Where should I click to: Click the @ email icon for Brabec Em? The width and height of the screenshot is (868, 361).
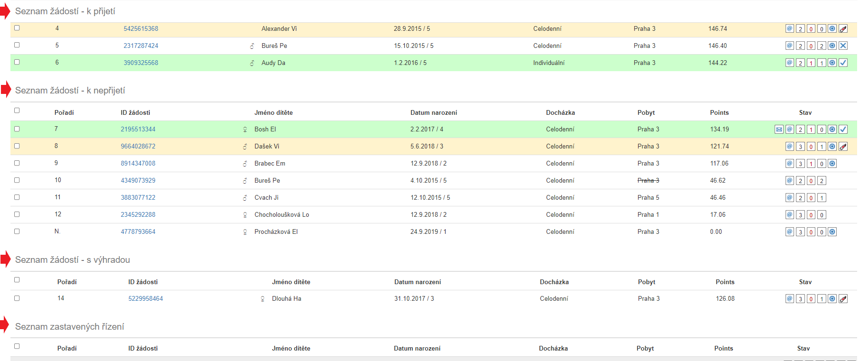[x=790, y=163]
